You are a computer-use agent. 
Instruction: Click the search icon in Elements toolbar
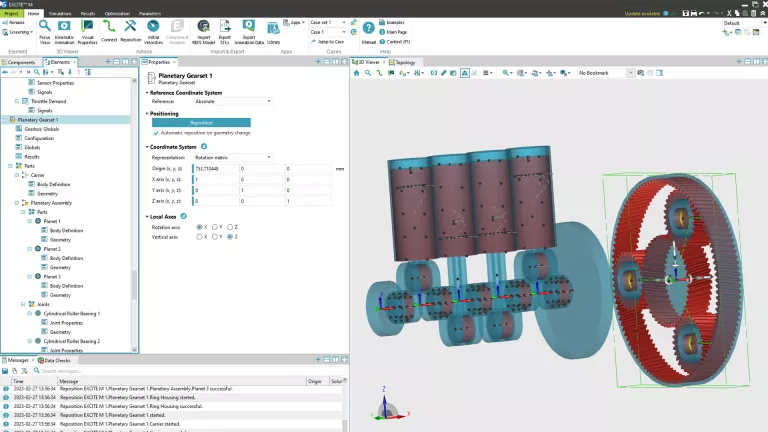pos(37,72)
